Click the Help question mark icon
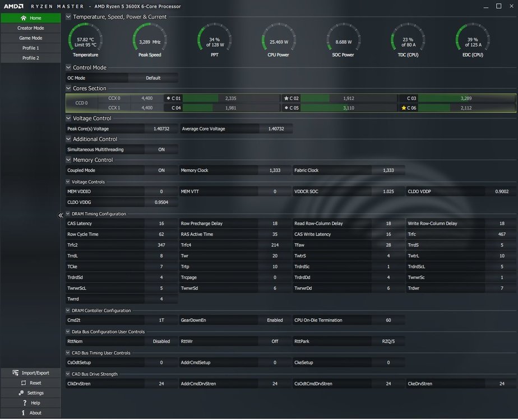 (25, 403)
